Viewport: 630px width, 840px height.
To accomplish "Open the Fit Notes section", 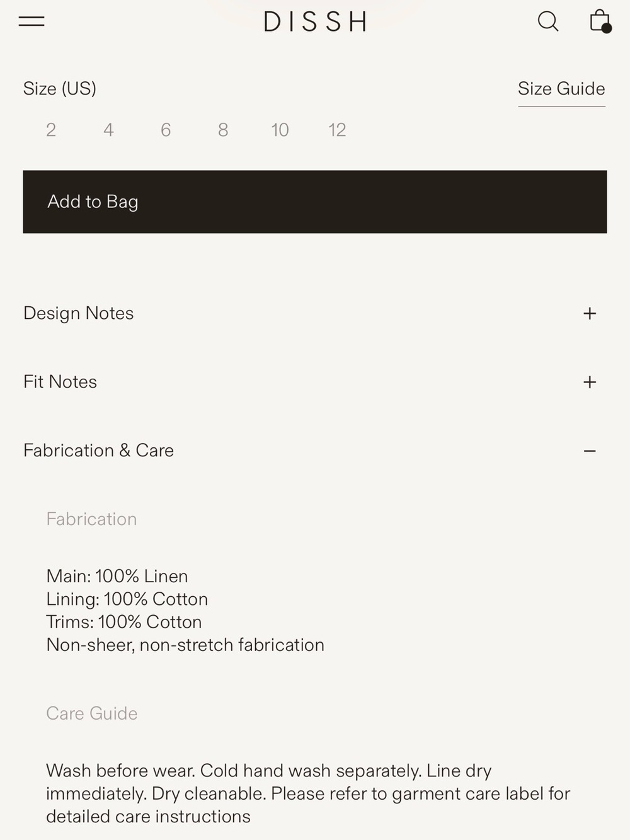I will pyautogui.click(x=314, y=382).
